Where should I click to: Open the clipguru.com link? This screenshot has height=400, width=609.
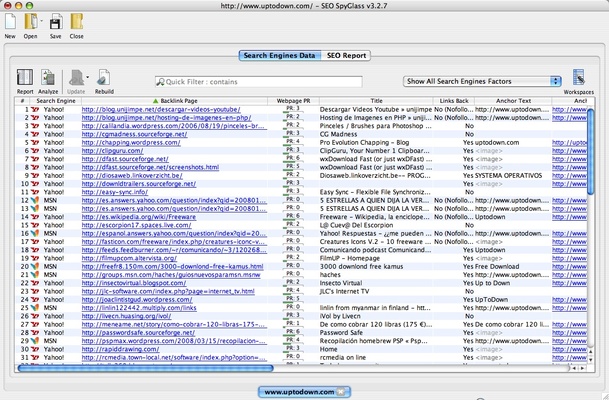point(112,151)
